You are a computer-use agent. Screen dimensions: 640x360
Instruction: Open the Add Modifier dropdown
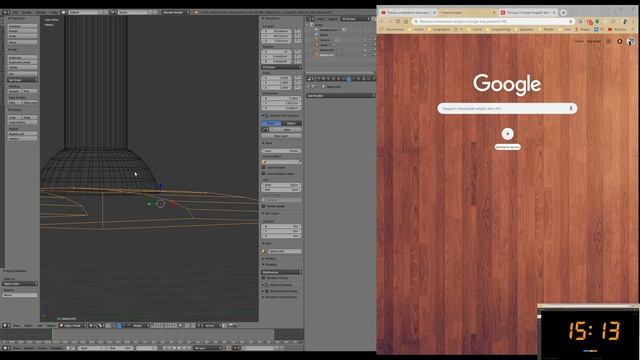coord(340,96)
